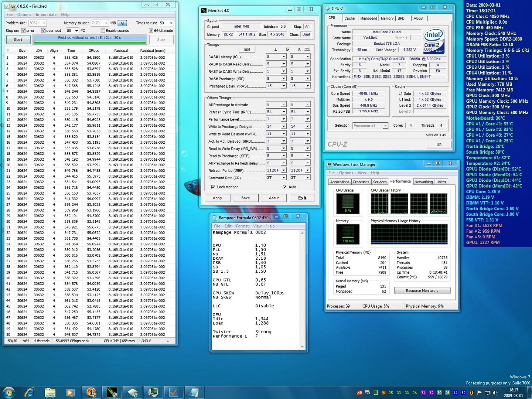Switch to Everest taskbar button with orange info icon
Viewport: 532px width, 399px height.
(x=91, y=392)
